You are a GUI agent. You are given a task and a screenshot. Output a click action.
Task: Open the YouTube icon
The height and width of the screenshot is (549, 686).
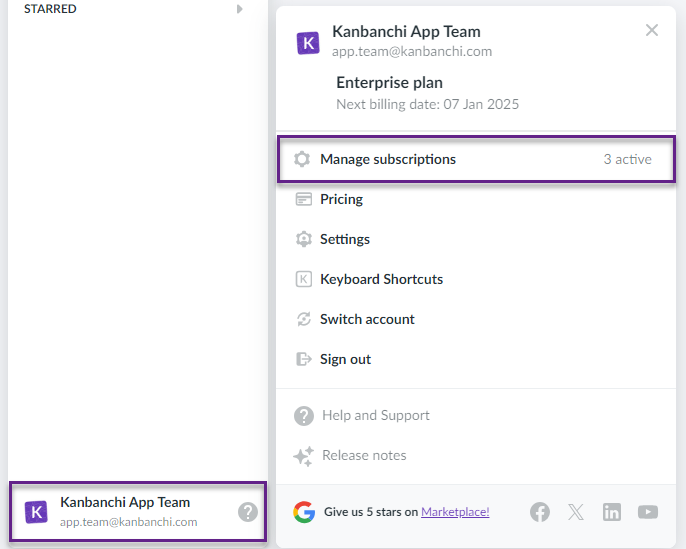648,512
